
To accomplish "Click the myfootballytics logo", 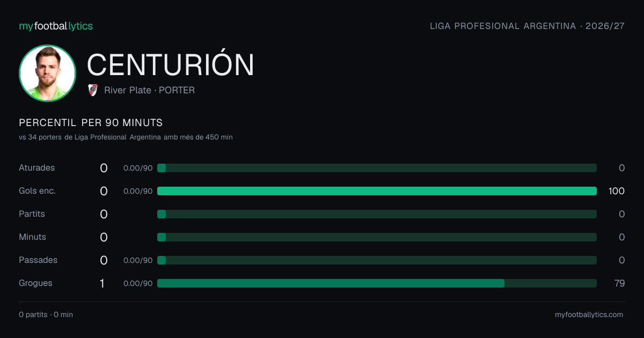I will tap(56, 26).
